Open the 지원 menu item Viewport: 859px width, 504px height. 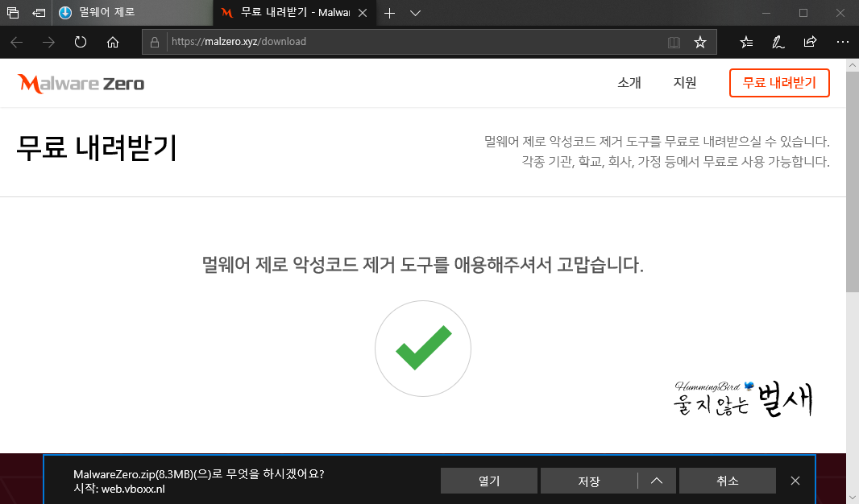coord(685,83)
